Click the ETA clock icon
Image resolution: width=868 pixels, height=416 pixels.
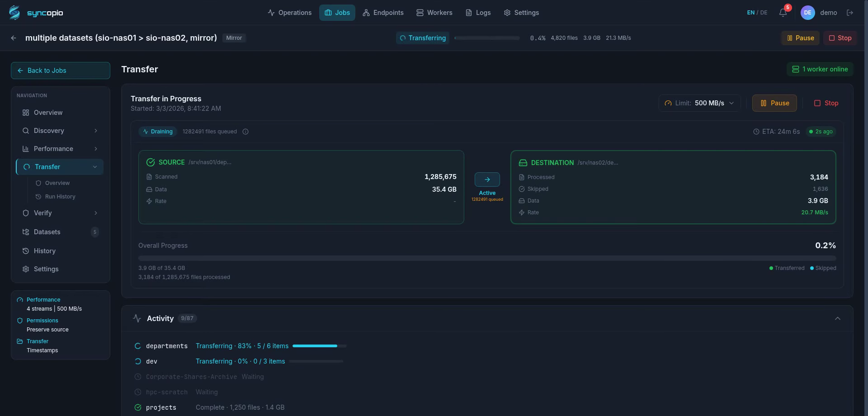point(756,132)
